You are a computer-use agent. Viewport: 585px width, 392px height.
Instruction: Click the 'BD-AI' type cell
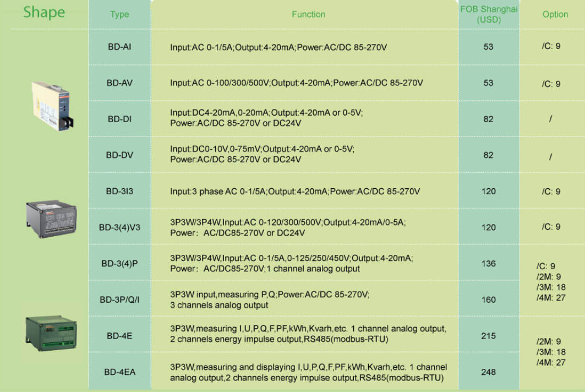(x=119, y=47)
